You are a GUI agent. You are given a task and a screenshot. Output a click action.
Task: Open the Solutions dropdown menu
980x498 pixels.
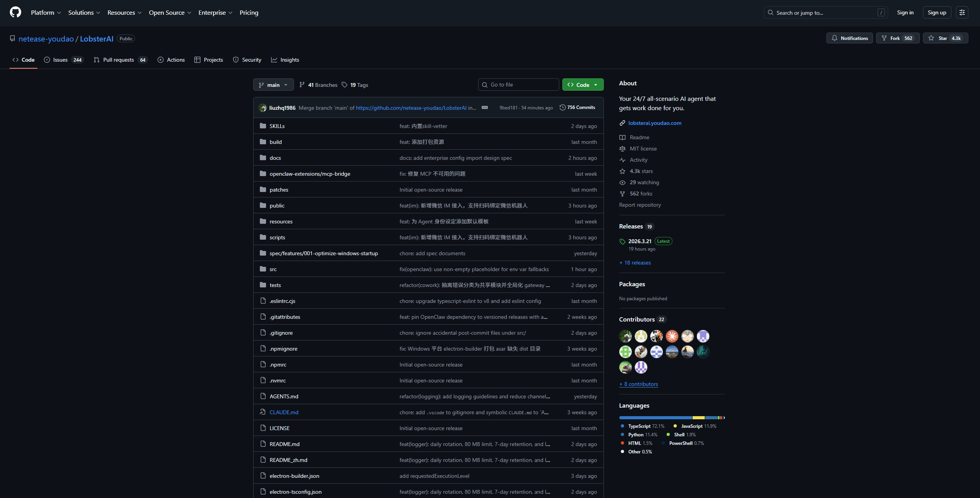tap(84, 12)
